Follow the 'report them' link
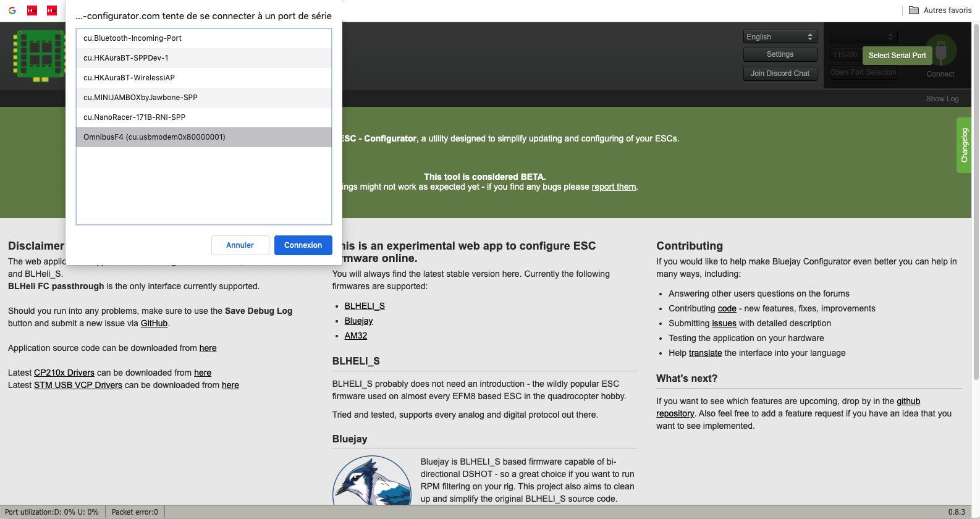The width and height of the screenshot is (980, 519). pyautogui.click(x=614, y=187)
